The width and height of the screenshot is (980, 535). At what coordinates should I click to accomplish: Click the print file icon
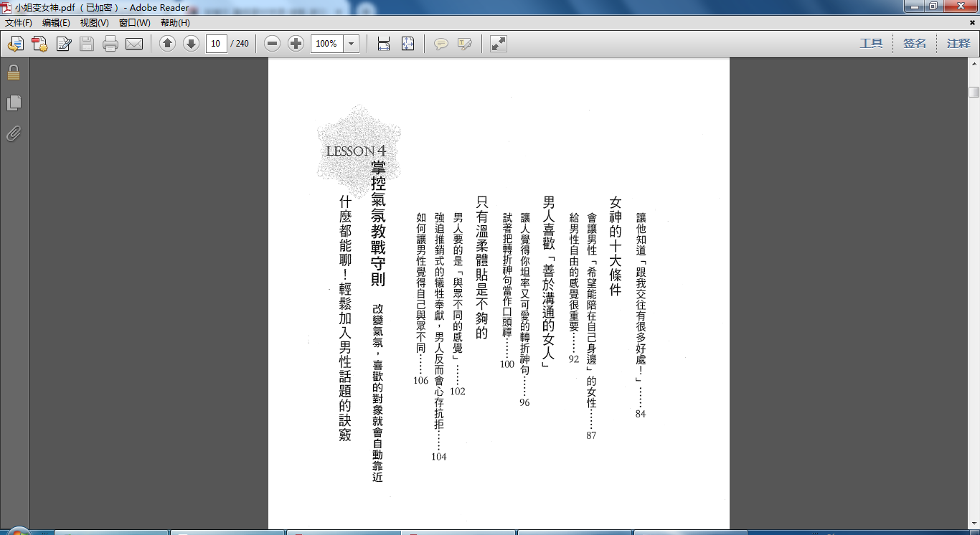110,44
